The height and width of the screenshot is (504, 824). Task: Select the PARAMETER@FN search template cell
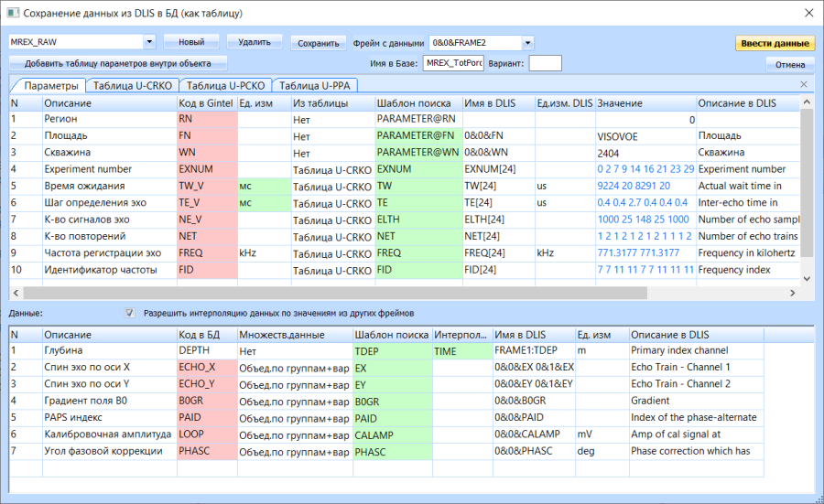click(418, 135)
